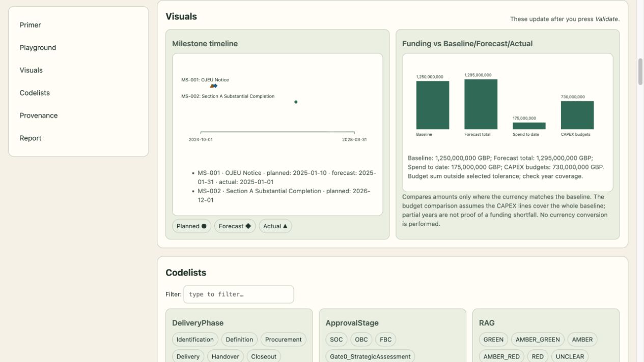Select the Handover phase chip
Screen dimensions: 644x362
coord(226,356)
